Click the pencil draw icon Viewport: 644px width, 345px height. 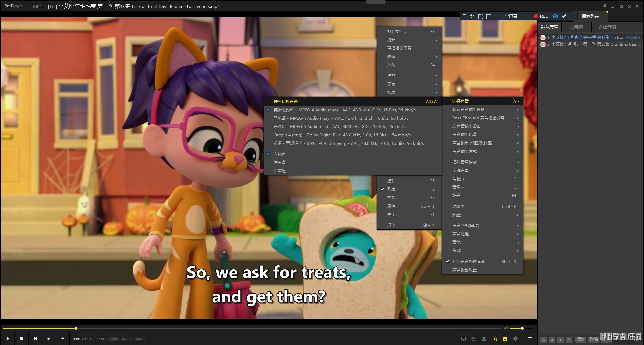(564, 16)
